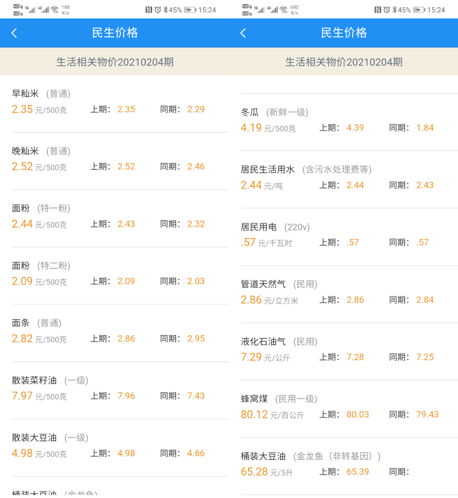458x498 pixels.
Task: Tap 居民生活用水 同期 value 2.43
Action: coord(425,185)
